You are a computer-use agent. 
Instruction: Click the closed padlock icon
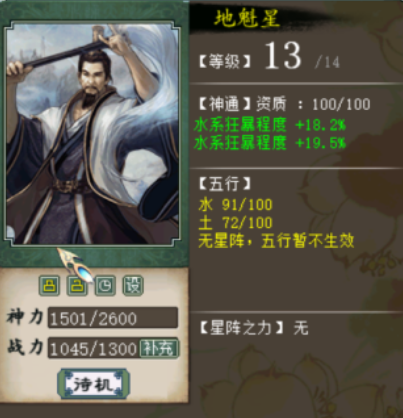(50, 286)
